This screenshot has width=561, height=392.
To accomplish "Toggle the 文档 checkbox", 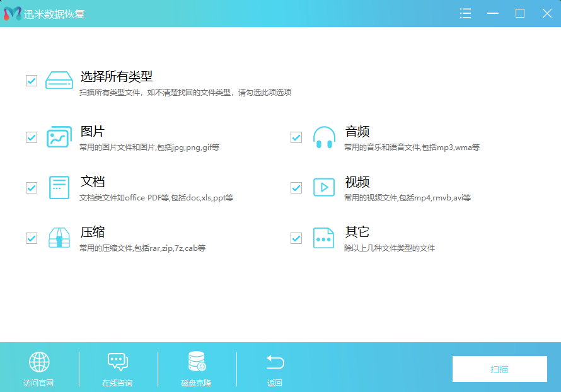I will tap(31, 187).
